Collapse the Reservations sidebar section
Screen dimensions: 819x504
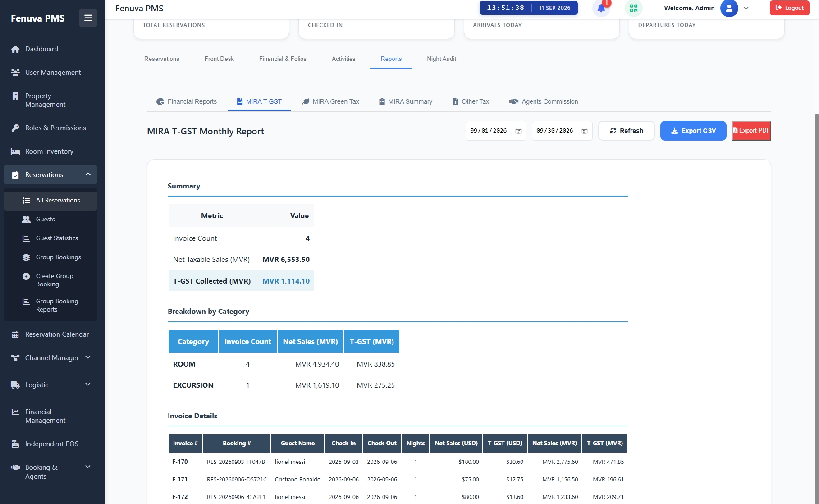(50, 175)
